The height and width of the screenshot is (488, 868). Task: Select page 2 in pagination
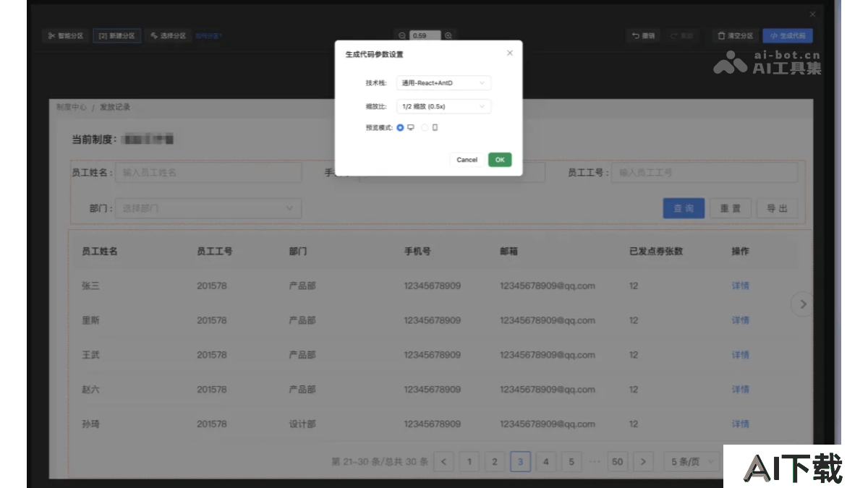click(x=495, y=461)
